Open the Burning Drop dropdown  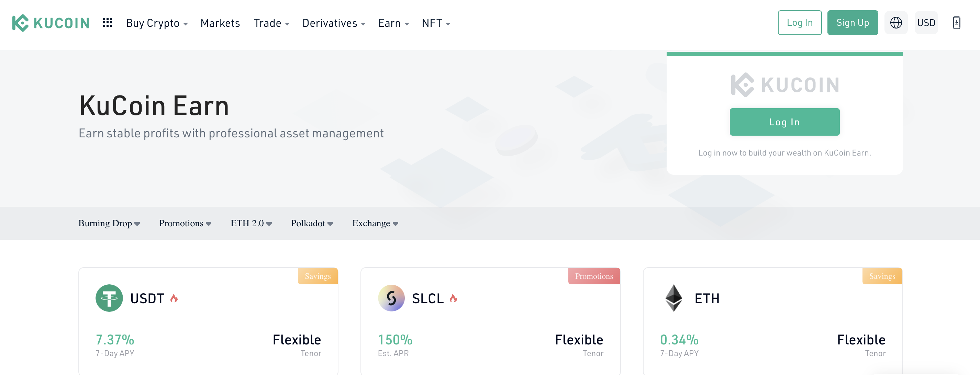coord(109,223)
